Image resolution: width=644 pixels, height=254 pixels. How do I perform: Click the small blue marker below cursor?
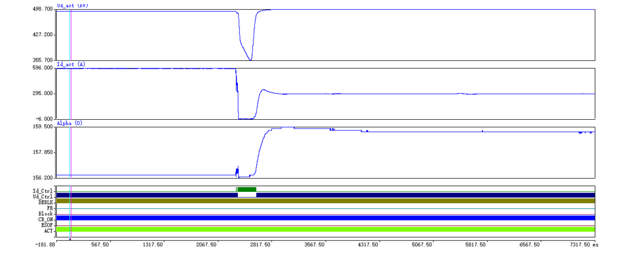(71, 239)
